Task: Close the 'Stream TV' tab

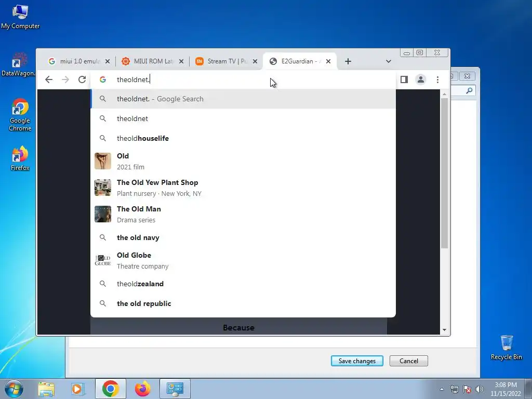Action: (255, 61)
